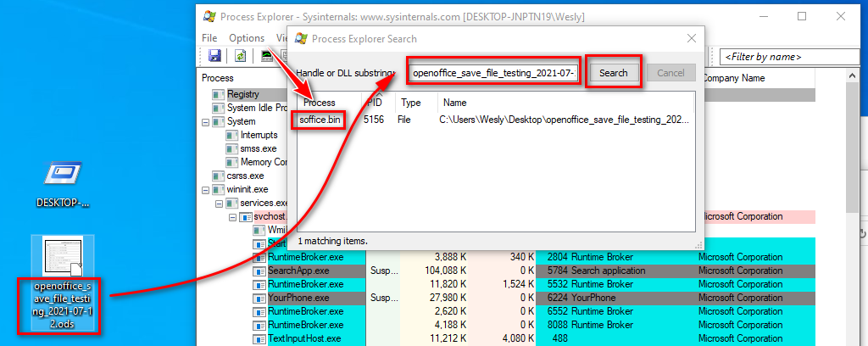Screen dimensions: 868x346
Task: Select the smss.exe process row
Action: (259, 148)
